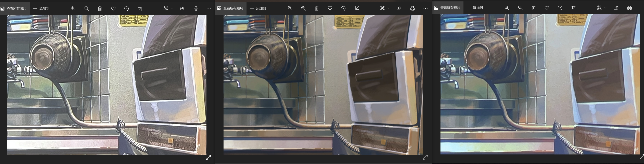
Task: Rotate the image in the left window
Action: pos(126,8)
